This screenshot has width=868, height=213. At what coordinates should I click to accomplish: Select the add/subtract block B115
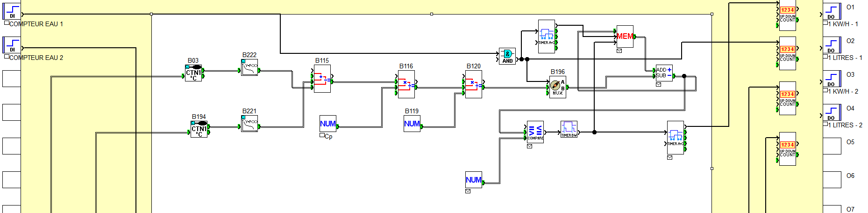[x=322, y=79]
